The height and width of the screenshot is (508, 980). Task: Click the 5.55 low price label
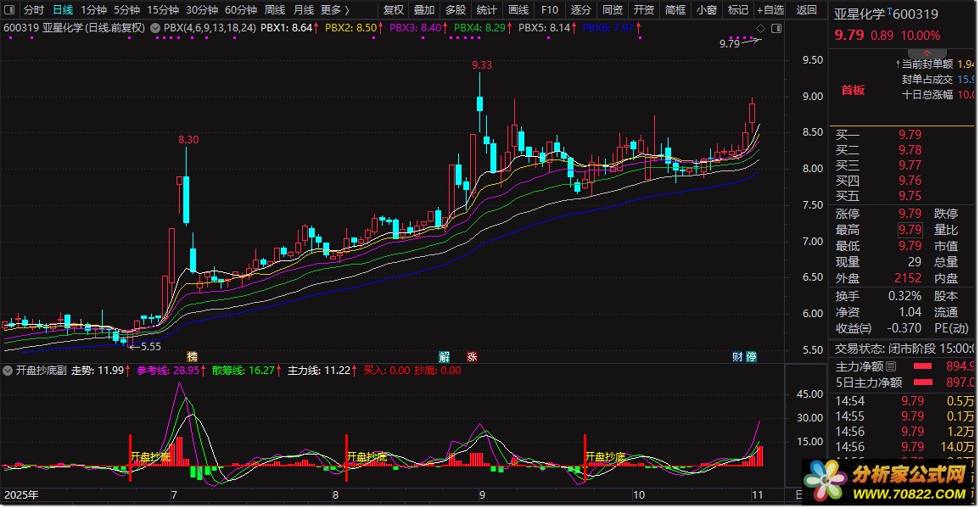(x=151, y=347)
